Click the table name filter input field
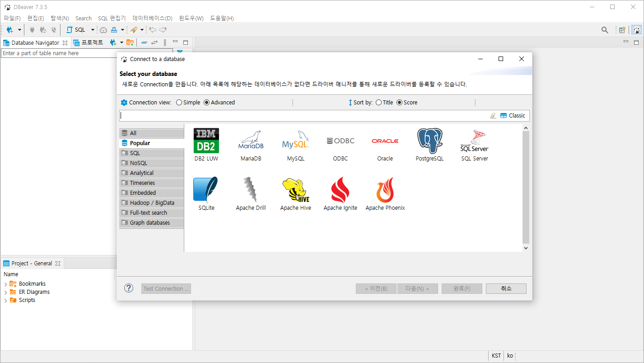Image resolution: width=644 pixels, height=363 pixels. point(87,53)
